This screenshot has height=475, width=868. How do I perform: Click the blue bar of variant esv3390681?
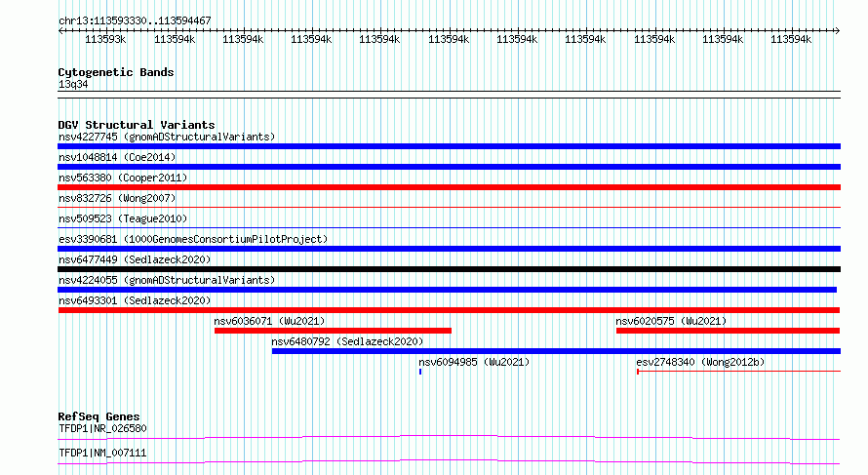[449, 249]
